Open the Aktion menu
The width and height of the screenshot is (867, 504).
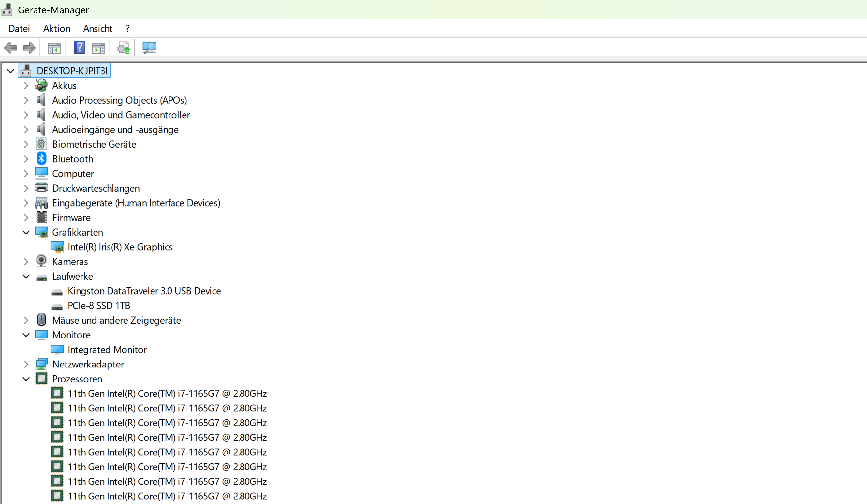pos(57,29)
